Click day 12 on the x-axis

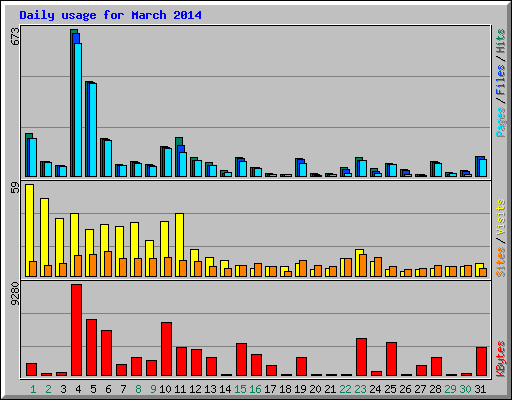[x=195, y=389]
